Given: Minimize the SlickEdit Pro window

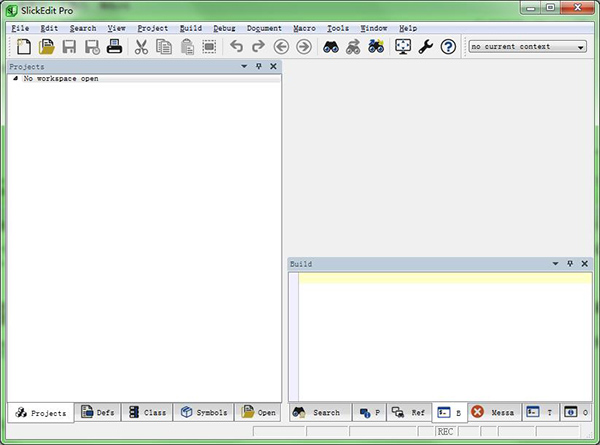Looking at the screenshot, I should click(531, 8).
